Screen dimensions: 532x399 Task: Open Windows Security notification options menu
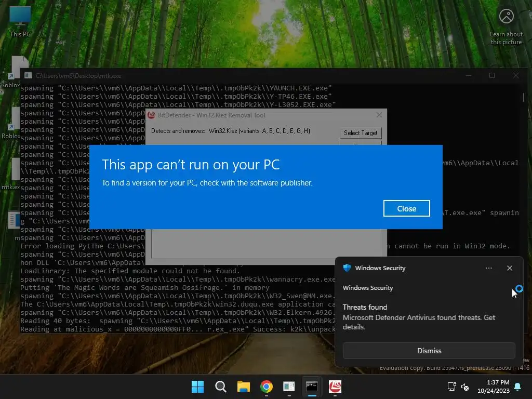click(x=488, y=268)
